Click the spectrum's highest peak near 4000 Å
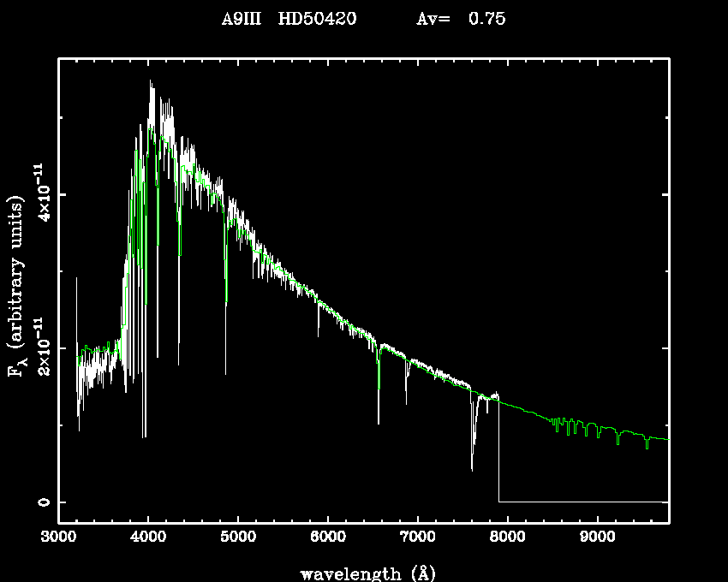The width and height of the screenshot is (728, 582). (151, 83)
